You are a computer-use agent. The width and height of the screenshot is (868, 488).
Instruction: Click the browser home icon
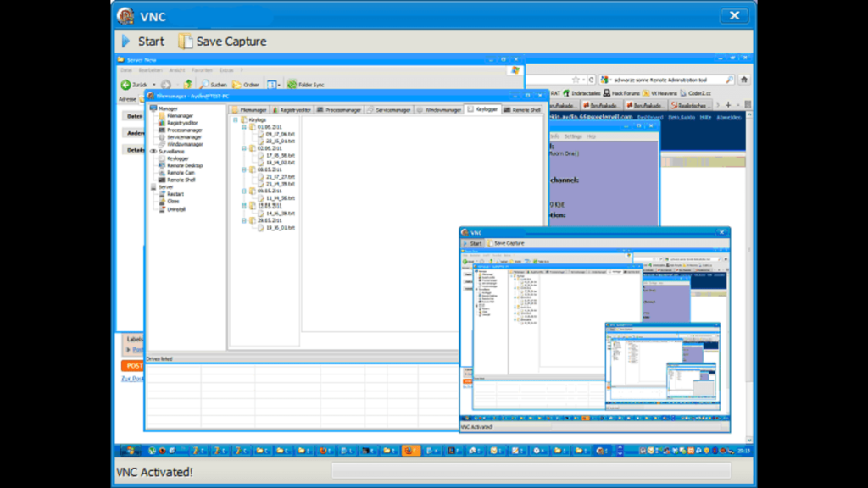(x=744, y=80)
